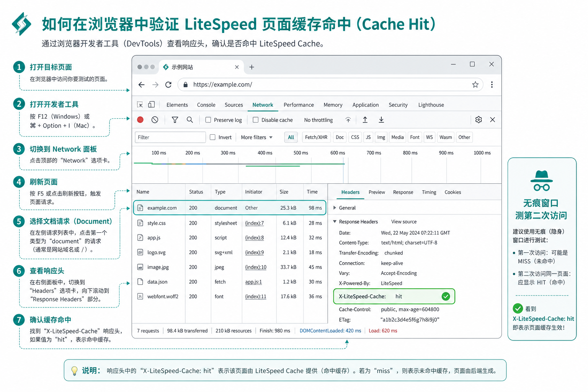Enable the Disable cache checkbox

[x=256, y=120]
